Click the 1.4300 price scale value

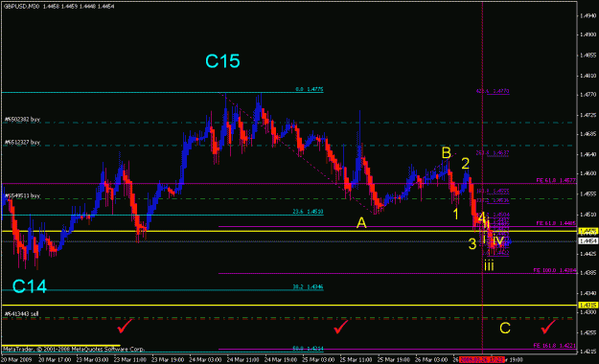(x=588, y=312)
